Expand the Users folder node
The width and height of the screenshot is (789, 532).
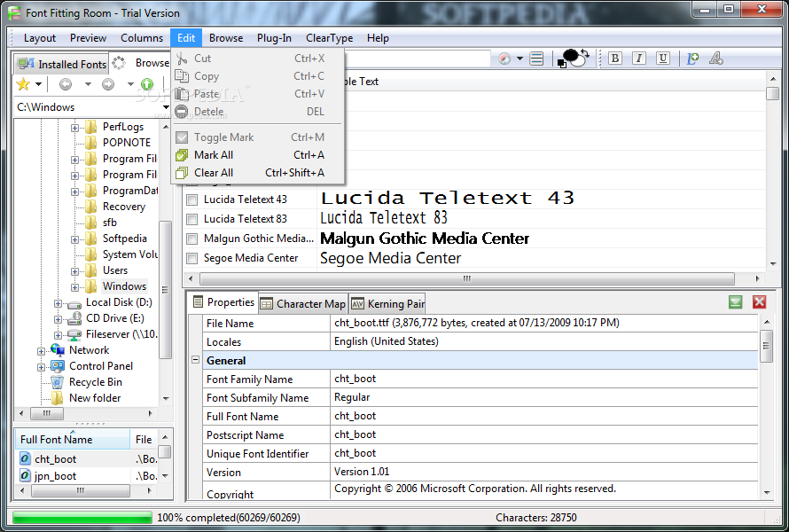(74, 272)
